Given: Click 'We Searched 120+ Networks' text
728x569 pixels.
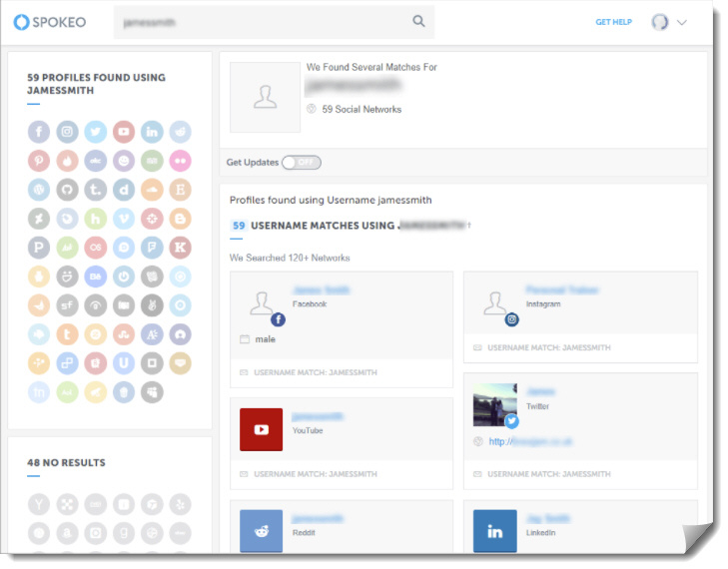Looking at the screenshot, I should tap(290, 258).
